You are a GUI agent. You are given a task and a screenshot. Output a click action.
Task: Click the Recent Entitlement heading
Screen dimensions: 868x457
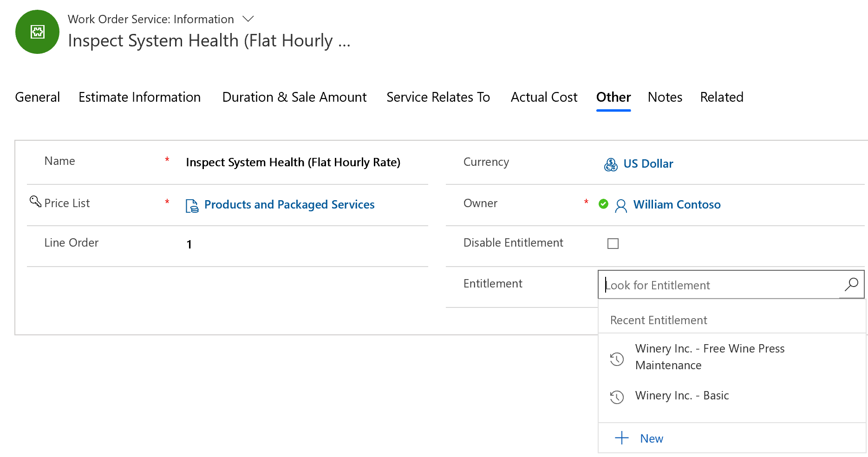659,320
